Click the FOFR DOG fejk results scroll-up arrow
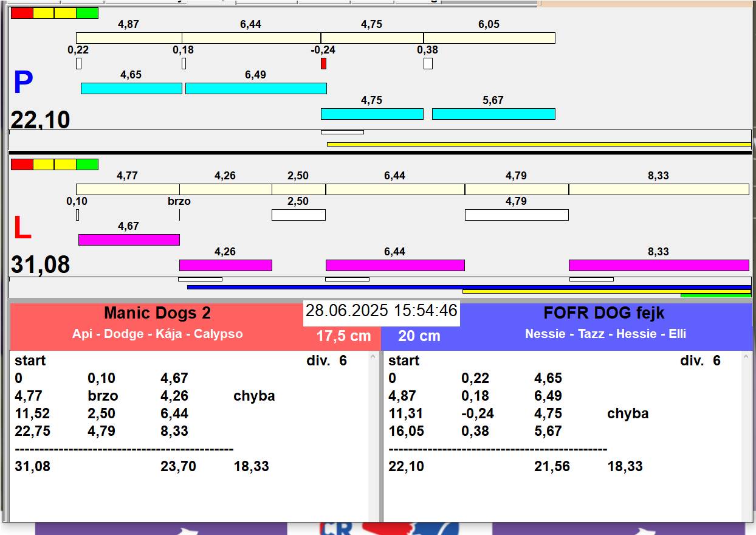This screenshot has height=535, width=756. [x=747, y=358]
